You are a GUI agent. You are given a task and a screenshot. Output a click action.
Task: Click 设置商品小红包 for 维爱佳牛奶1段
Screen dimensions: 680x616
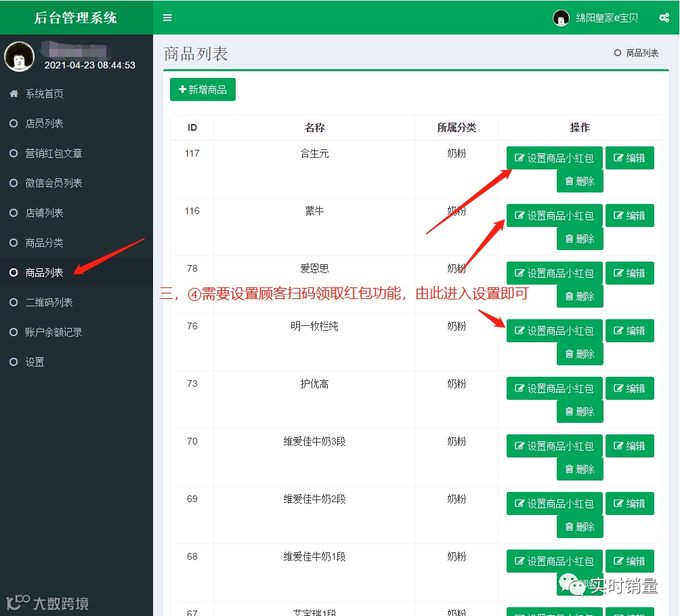click(x=554, y=561)
